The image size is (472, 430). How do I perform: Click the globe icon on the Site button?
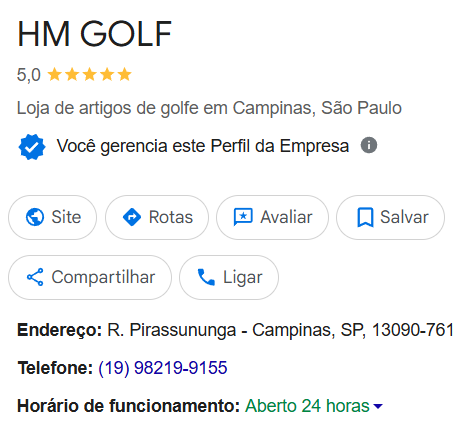(x=35, y=217)
